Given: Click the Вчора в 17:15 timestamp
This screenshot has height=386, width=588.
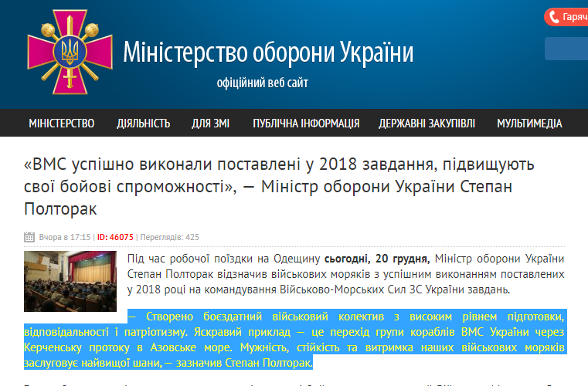Looking at the screenshot, I should [65, 237].
